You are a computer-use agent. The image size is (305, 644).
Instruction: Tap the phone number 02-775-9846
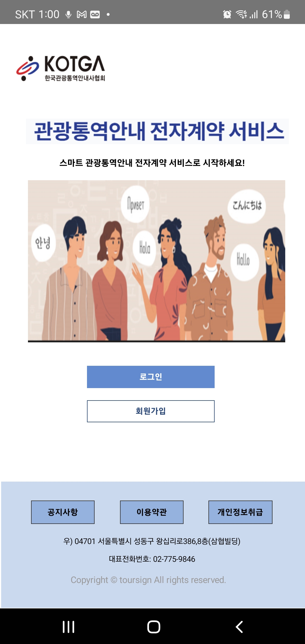[x=174, y=559]
